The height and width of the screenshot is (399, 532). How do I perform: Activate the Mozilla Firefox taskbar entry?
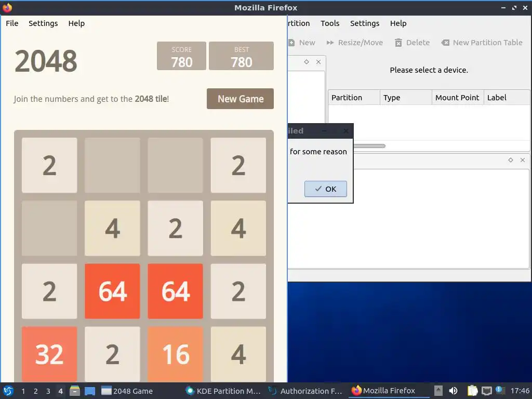tap(389, 391)
